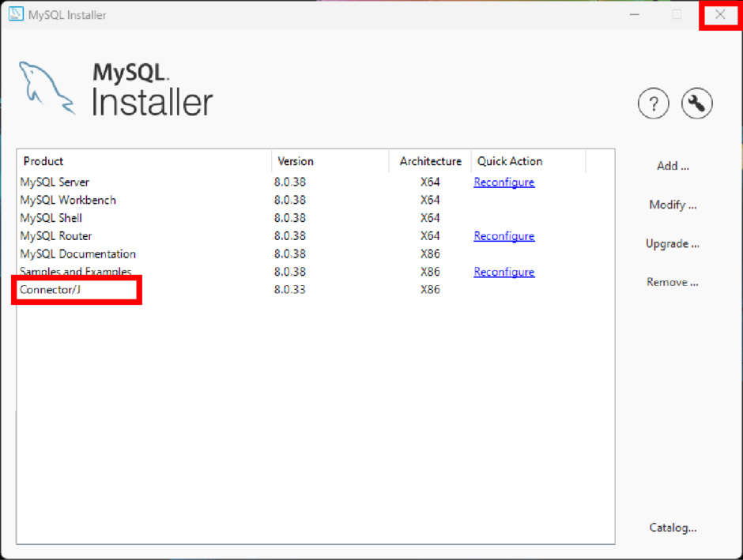Viewport: 743px width, 560px height.
Task: Click the Version column header
Action: coord(296,161)
